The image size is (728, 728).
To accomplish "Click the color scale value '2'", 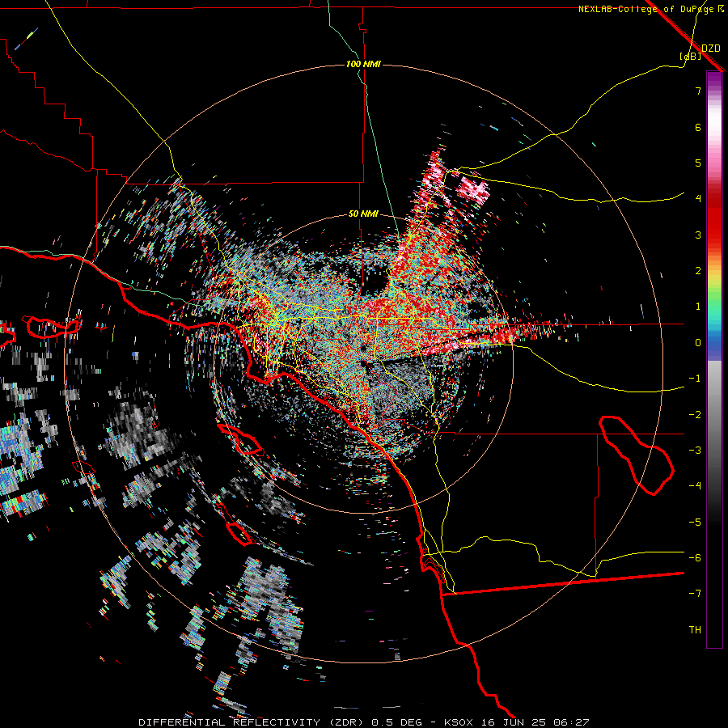I will pyautogui.click(x=698, y=271).
